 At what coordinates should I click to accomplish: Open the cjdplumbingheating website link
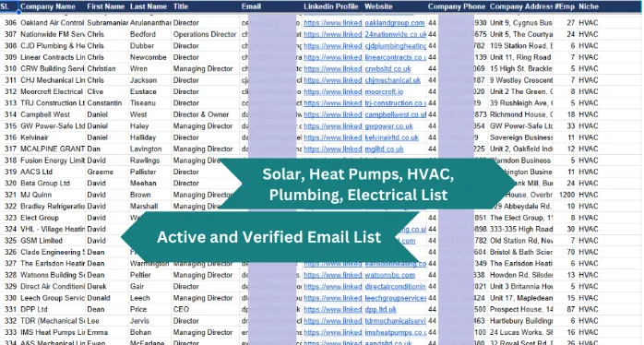coord(396,46)
